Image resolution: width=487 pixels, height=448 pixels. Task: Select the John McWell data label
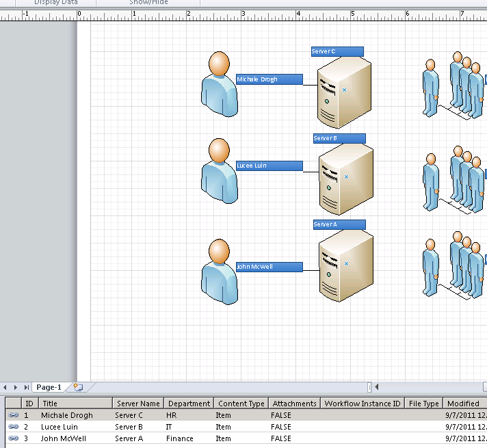(269, 267)
